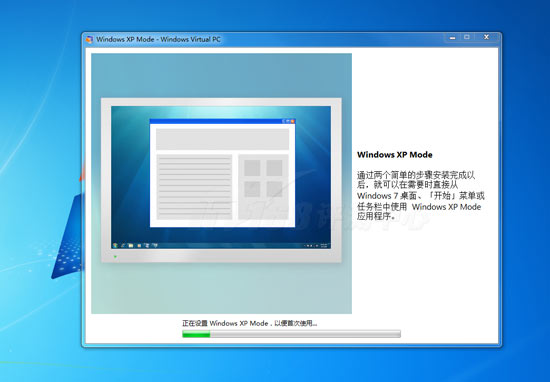The image size is (550, 382).
Task: Click the yellow folder icon in illustrated taskbar
Action: tap(130, 246)
